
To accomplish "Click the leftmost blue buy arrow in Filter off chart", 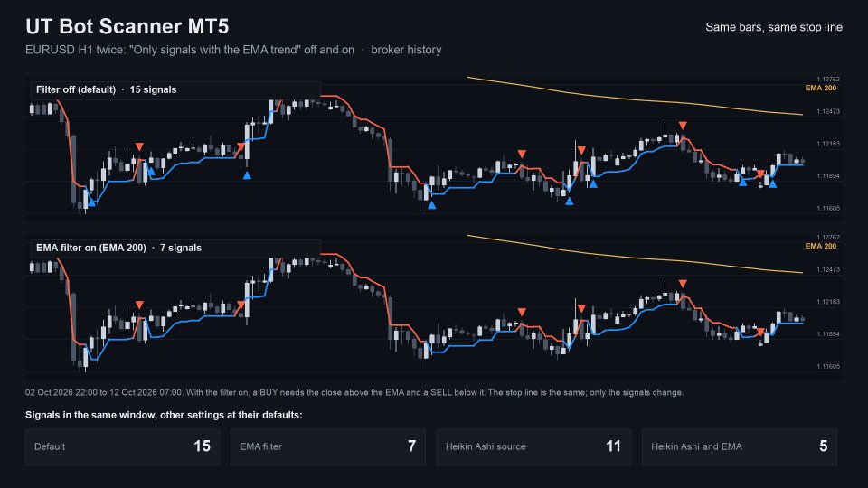I will 92,203.
